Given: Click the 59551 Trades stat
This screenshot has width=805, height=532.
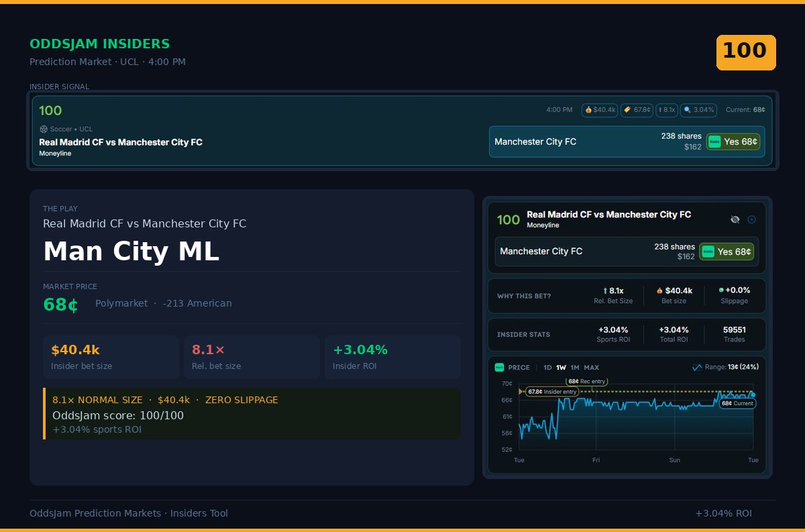Looking at the screenshot, I should click(735, 334).
